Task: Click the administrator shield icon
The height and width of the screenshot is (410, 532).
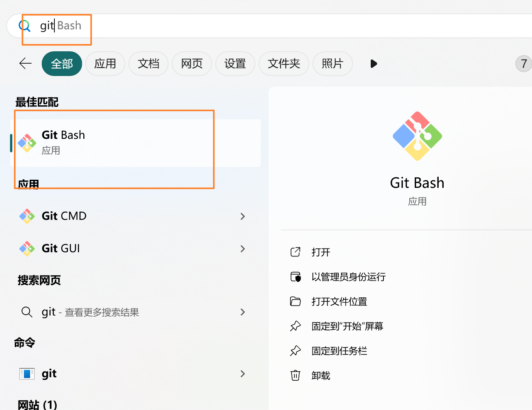Action: tap(296, 277)
